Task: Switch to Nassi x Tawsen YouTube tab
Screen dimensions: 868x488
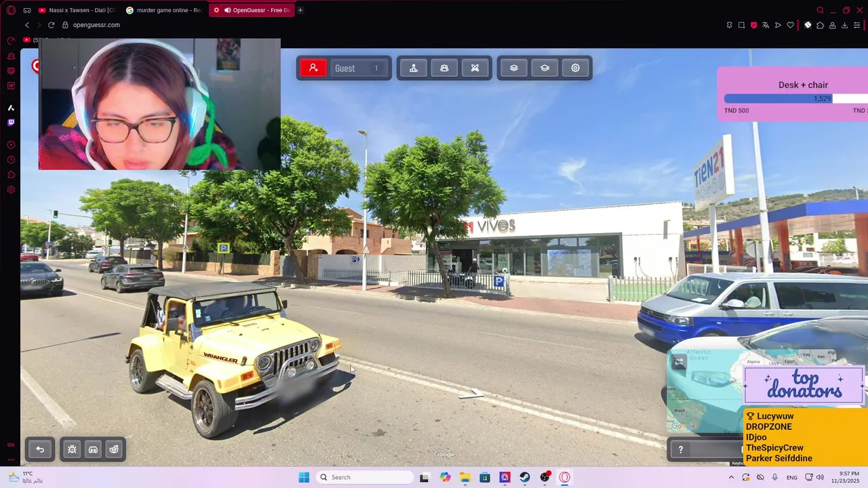Action: 76,10
